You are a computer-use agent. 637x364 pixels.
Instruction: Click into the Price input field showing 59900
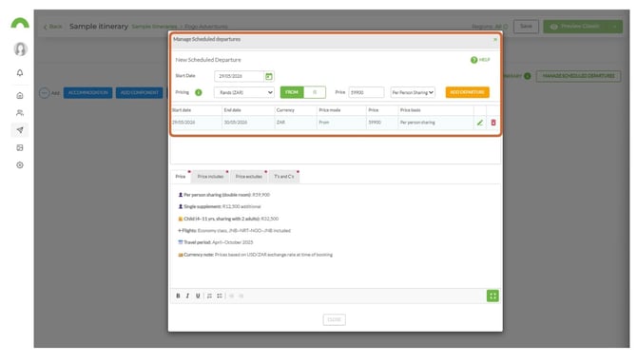click(366, 92)
